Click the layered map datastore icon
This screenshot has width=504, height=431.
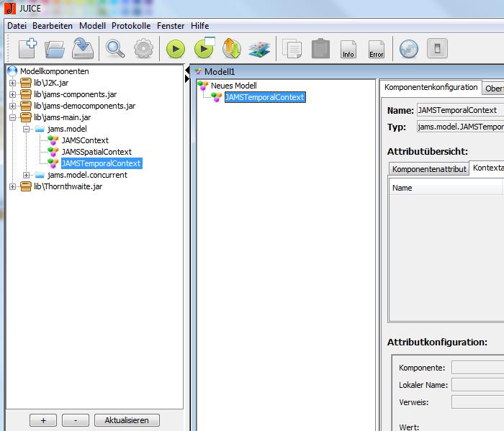(x=258, y=49)
